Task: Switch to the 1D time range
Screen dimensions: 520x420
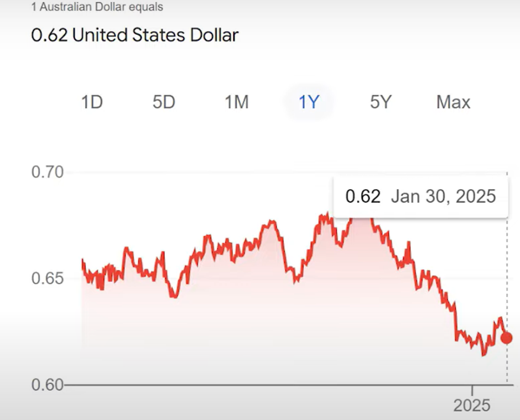Action: [x=92, y=102]
